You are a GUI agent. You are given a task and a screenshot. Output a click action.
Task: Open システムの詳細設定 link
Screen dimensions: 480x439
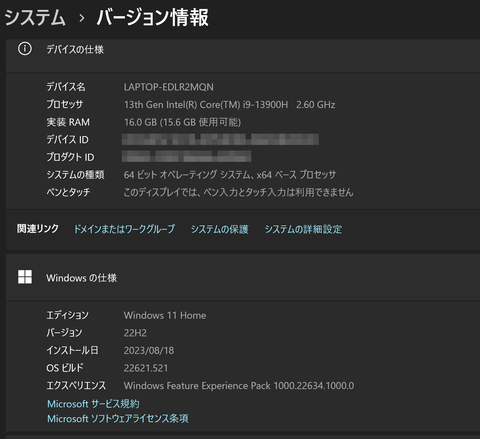tap(303, 229)
